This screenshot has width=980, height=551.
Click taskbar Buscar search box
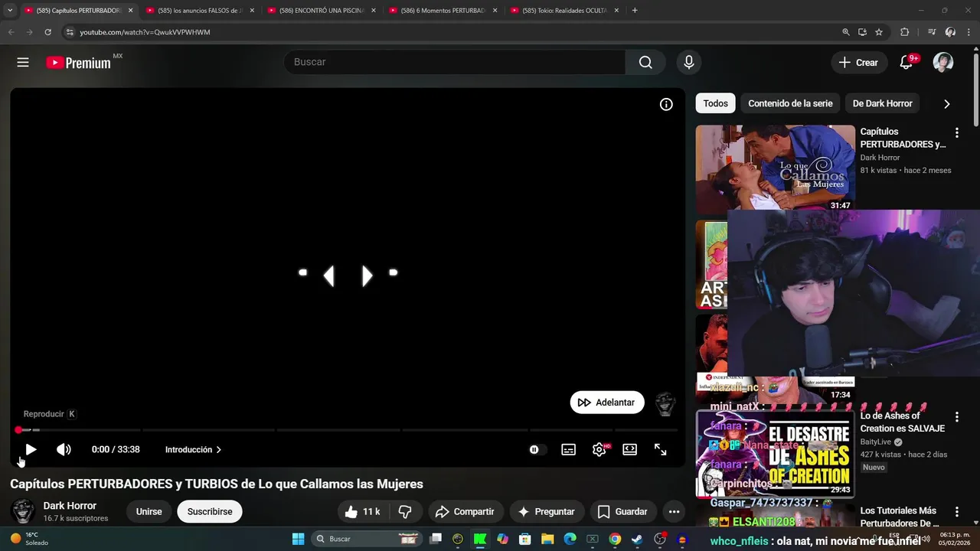click(x=367, y=539)
